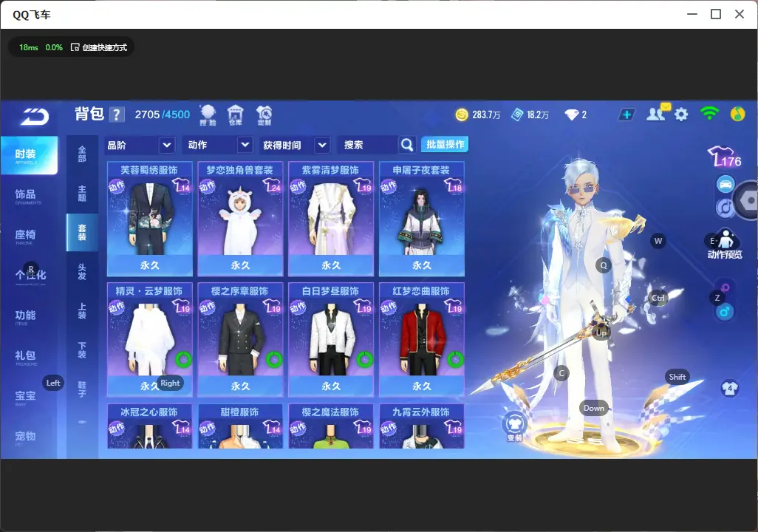This screenshot has height=532, width=758.
Task: Open the QQ Music icon
Action: (x=737, y=114)
